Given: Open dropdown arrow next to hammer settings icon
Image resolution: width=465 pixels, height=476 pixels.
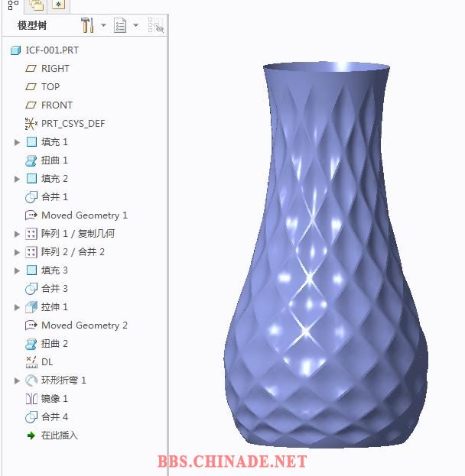Looking at the screenshot, I should 104,25.
